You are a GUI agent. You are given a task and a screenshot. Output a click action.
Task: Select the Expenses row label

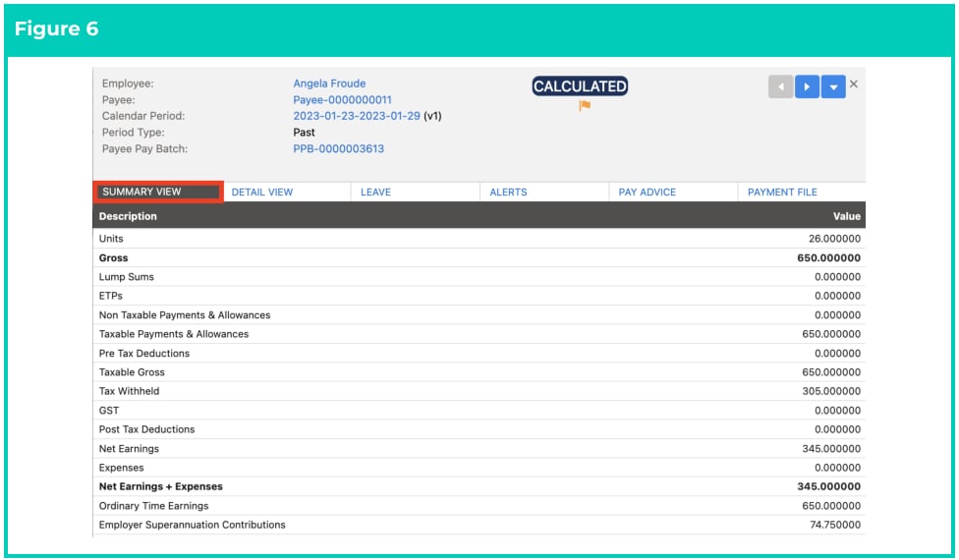(121, 468)
